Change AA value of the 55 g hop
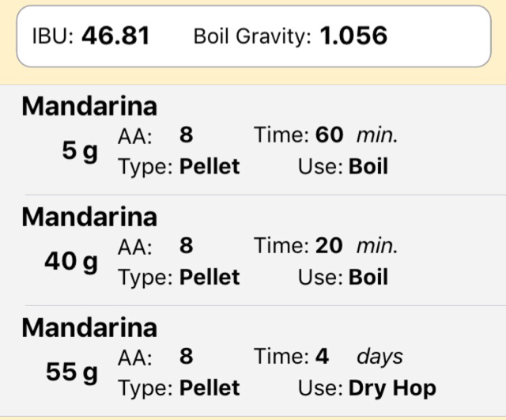 pyautogui.click(x=186, y=357)
